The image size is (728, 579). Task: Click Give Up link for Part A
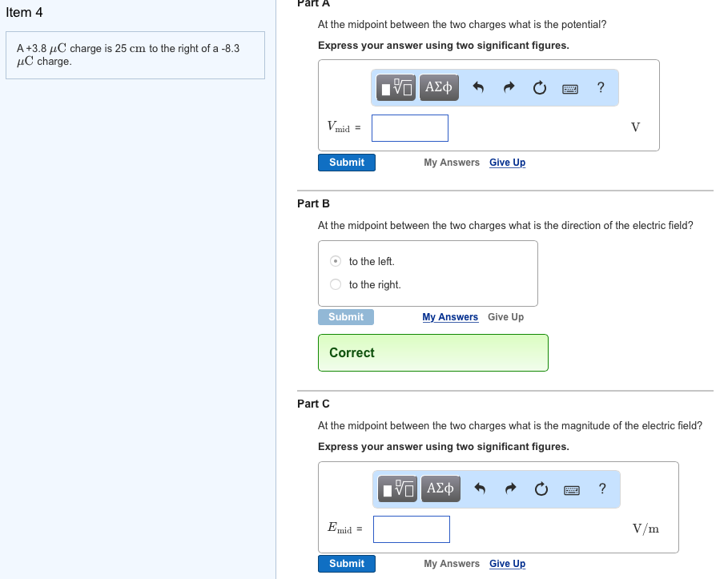[507, 163]
